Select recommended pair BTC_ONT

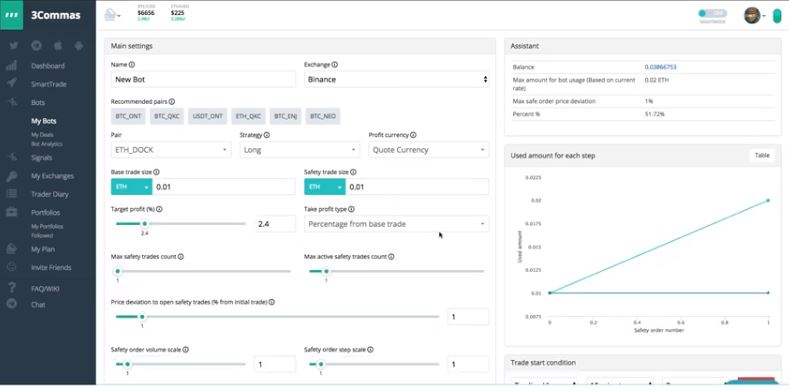tap(128, 116)
